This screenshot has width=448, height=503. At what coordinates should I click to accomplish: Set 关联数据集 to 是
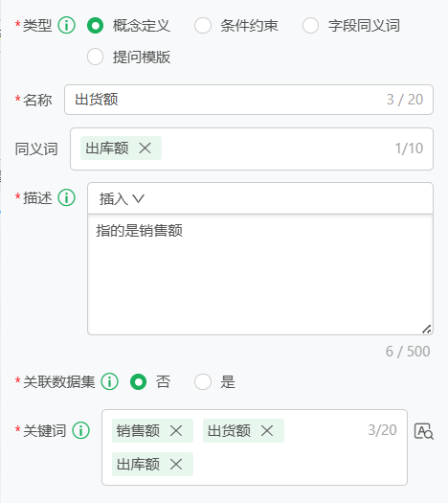(x=203, y=381)
